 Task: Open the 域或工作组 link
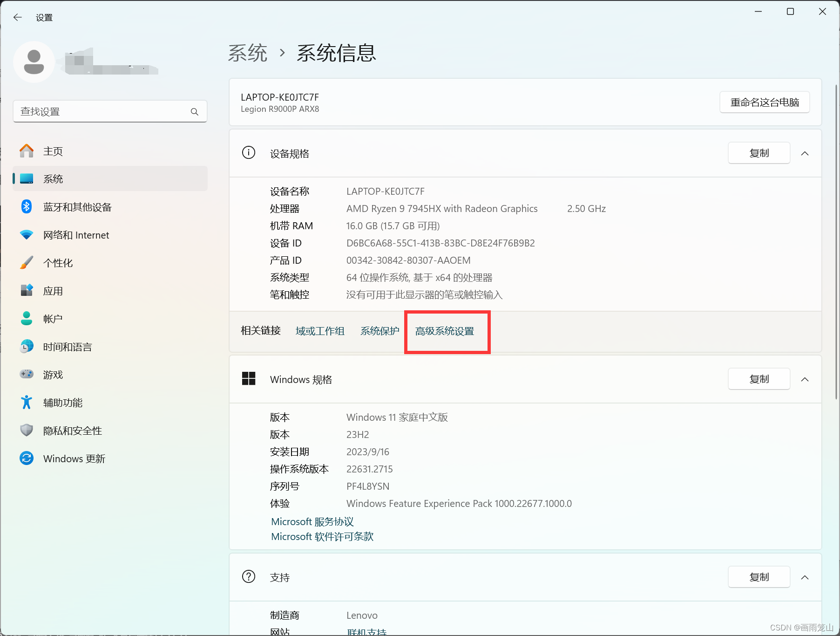click(x=320, y=331)
